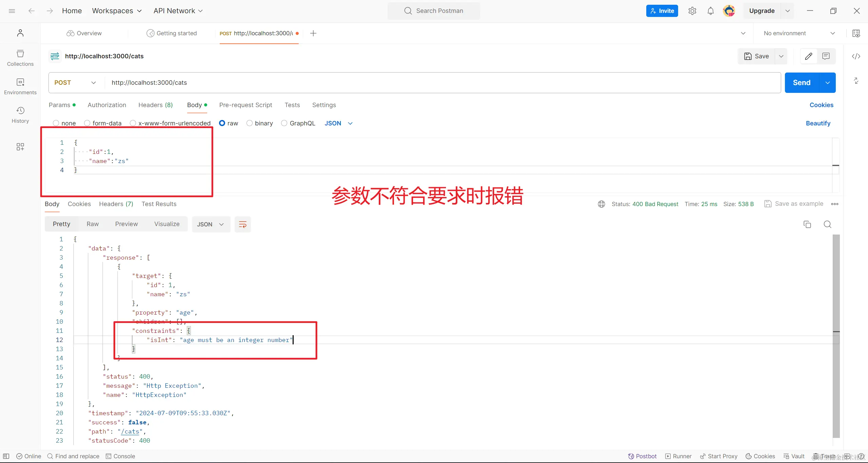Select the binary body format
Screen dimensions: 868x463
pos(250,123)
